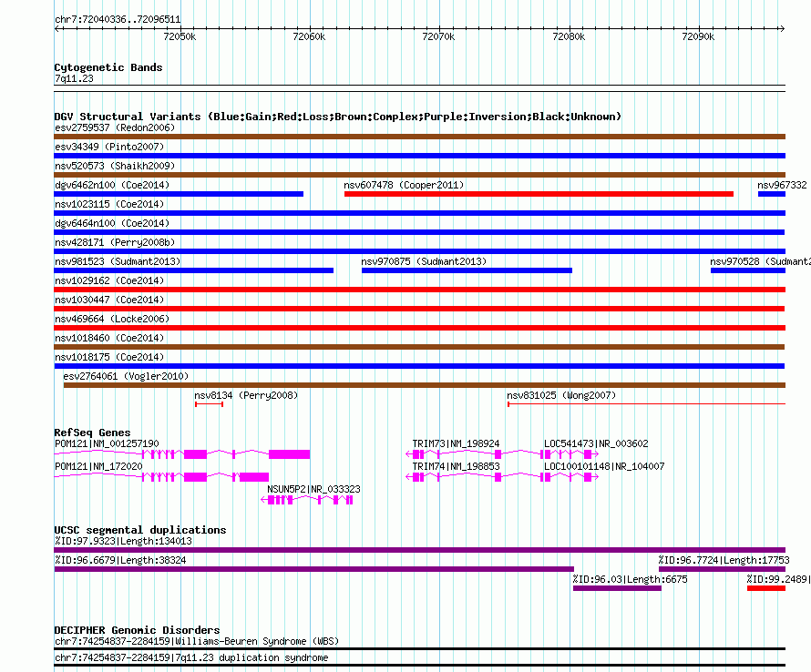
Task: Click the brown complex bar for nsv1018460 (Coe2014)
Action: tap(419, 347)
